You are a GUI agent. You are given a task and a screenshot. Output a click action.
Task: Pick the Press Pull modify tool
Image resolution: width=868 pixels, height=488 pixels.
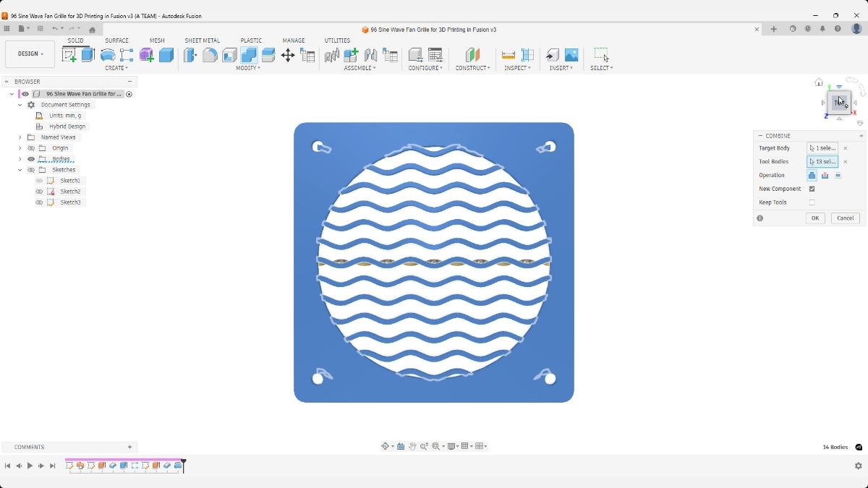pos(190,55)
